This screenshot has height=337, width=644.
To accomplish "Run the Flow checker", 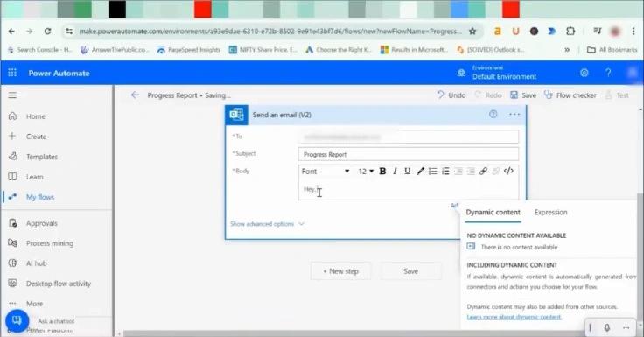I will 570,95.
